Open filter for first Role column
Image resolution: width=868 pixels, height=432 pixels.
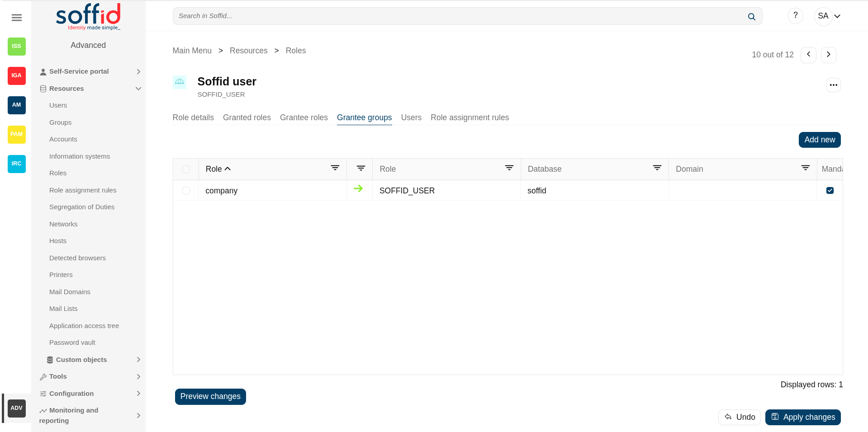[x=335, y=168]
